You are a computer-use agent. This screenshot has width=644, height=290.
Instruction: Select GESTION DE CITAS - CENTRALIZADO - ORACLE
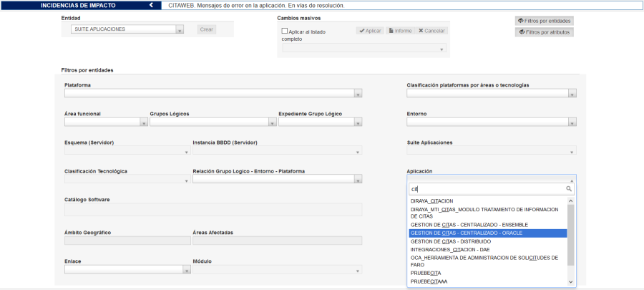point(488,233)
